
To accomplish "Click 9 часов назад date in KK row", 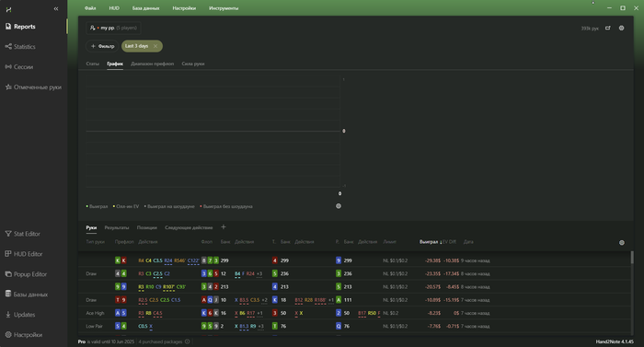I will 475,260.
